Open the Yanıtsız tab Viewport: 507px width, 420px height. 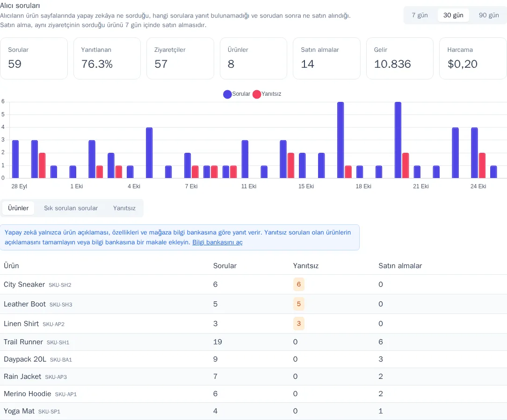tap(124, 208)
